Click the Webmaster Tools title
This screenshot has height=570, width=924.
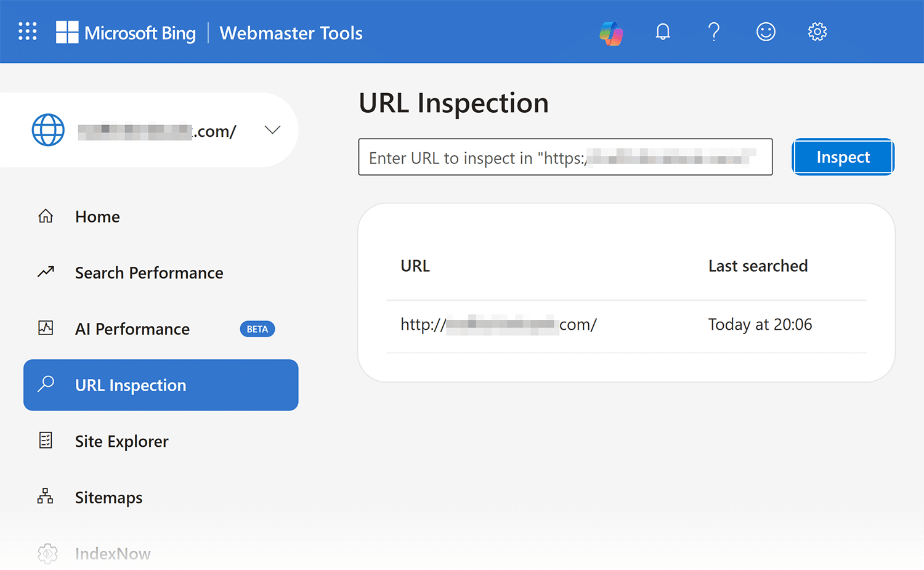point(291,33)
